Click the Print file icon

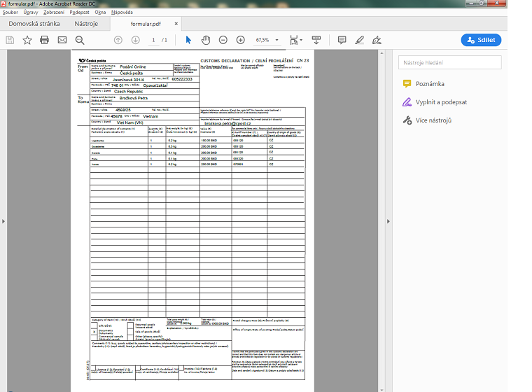click(x=44, y=40)
